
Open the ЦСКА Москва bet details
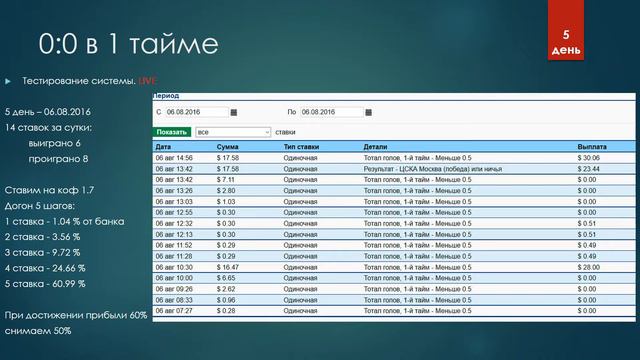pyautogui.click(x=433, y=169)
